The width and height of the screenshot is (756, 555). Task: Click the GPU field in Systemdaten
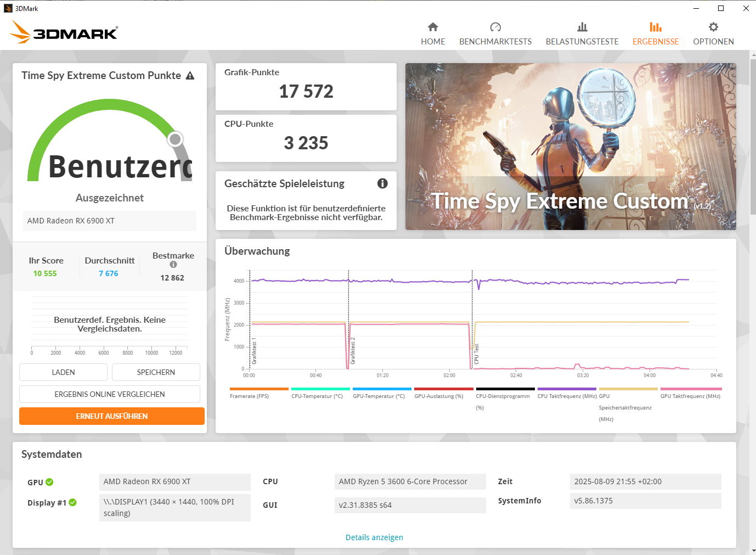175,481
